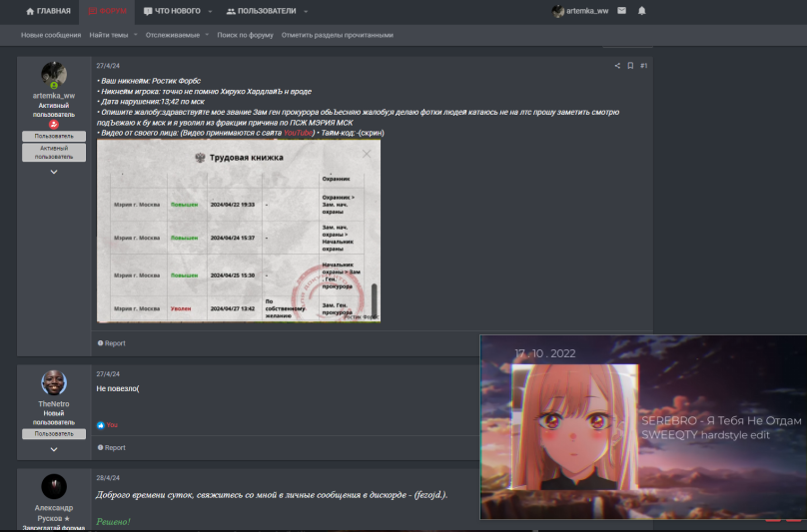Image resolution: width=807 pixels, height=532 pixels.
Task: Click TheNetro's Пользователь badge
Action: click(54, 434)
